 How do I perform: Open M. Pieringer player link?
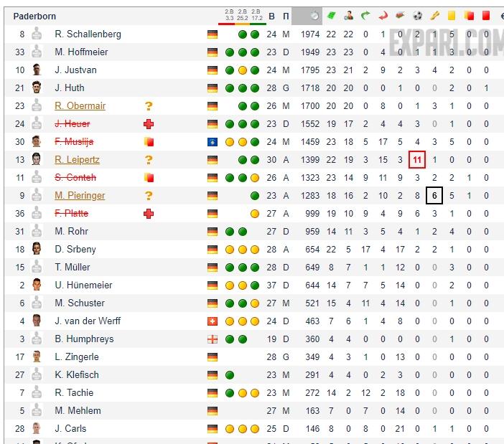point(79,196)
